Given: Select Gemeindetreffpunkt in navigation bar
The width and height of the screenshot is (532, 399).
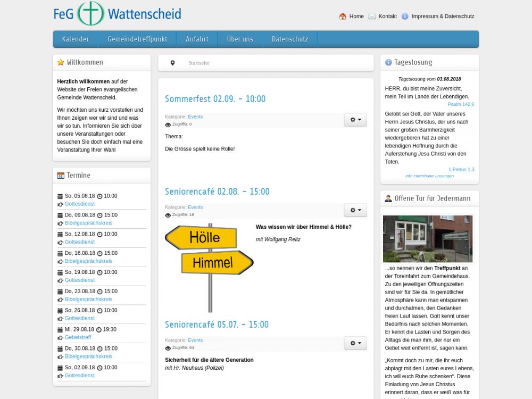Looking at the screenshot, I should 137,39.
